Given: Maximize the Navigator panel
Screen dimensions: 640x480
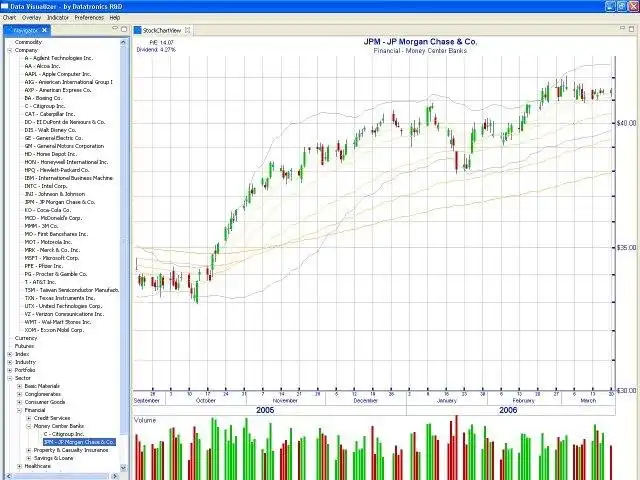Looking at the screenshot, I should click(124, 29).
